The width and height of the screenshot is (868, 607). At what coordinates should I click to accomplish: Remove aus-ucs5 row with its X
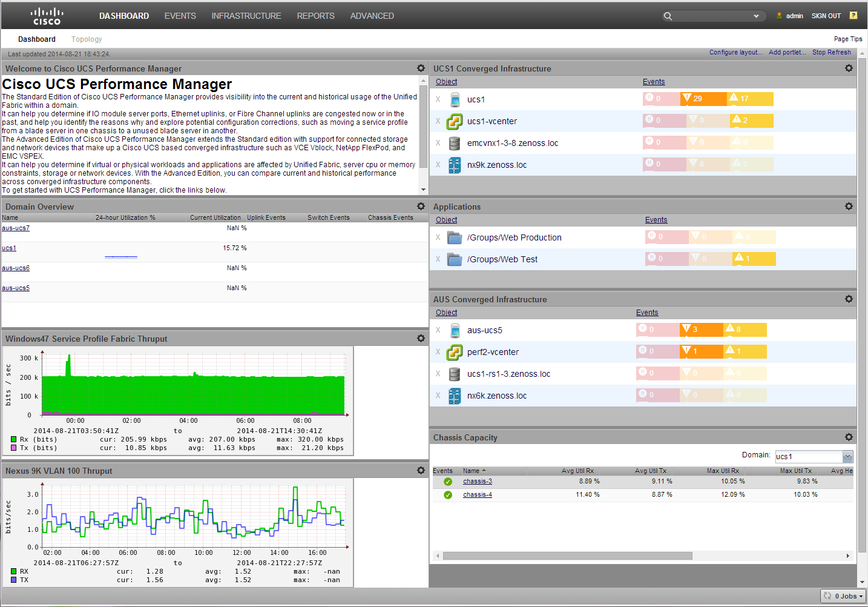coord(438,330)
